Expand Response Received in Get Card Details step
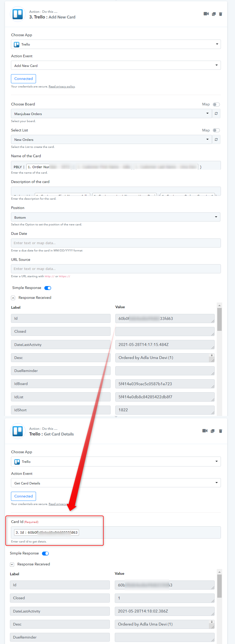This screenshot has height=644, width=235. pos(12,564)
